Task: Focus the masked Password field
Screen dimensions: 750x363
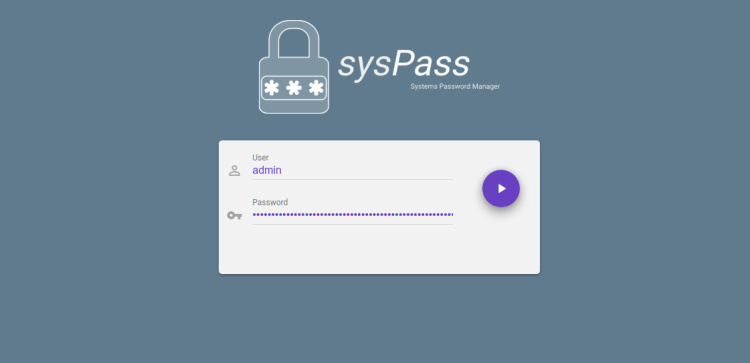Action: click(353, 215)
